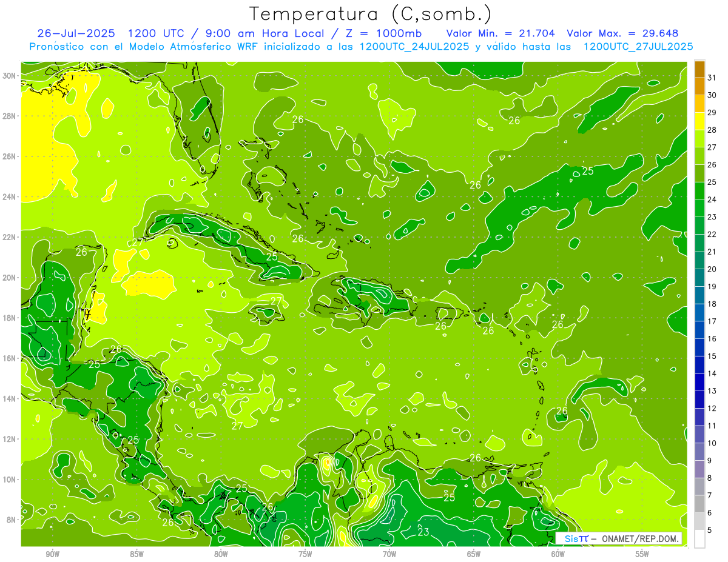This screenshot has height=562, width=728.
Task: Click the 'Valor Max. = 29.648' text
Action: 622,33
